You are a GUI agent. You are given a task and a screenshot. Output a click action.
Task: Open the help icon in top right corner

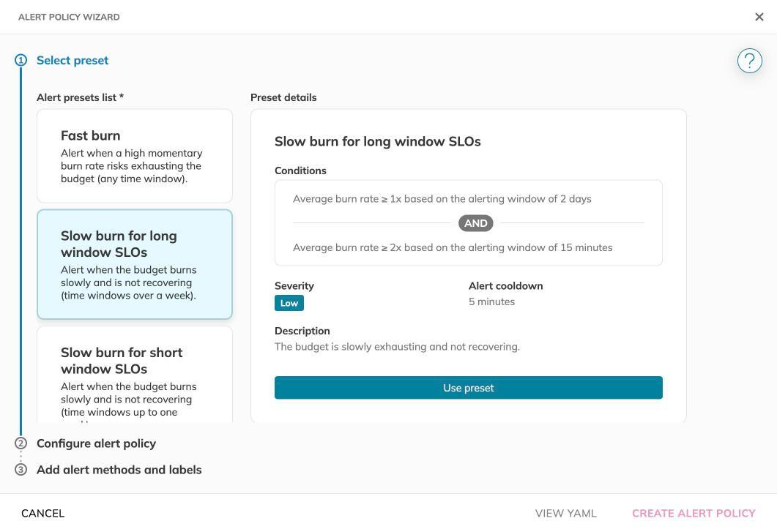(749, 61)
